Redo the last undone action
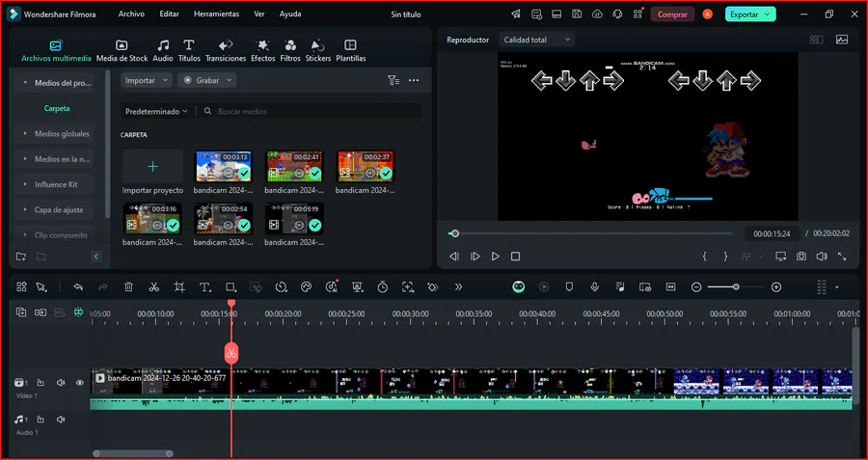 point(103,286)
